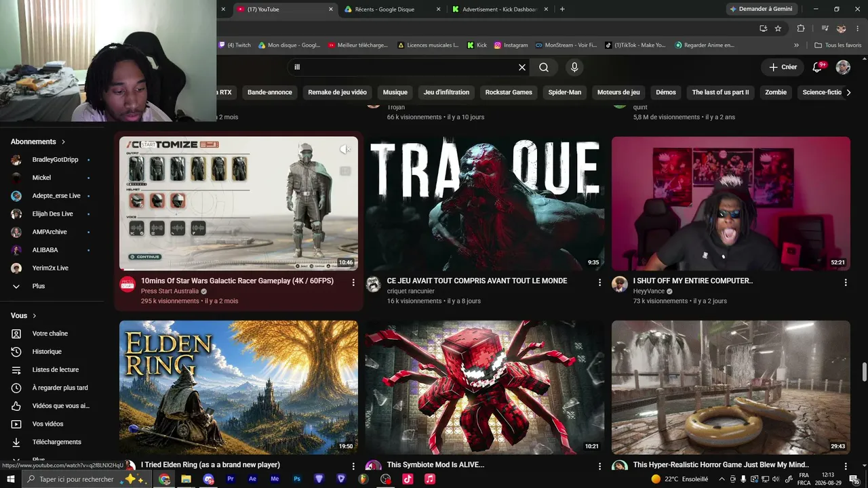The height and width of the screenshot is (488, 868).
Task: Open criquet rancunier channel avatar
Action: point(374,285)
